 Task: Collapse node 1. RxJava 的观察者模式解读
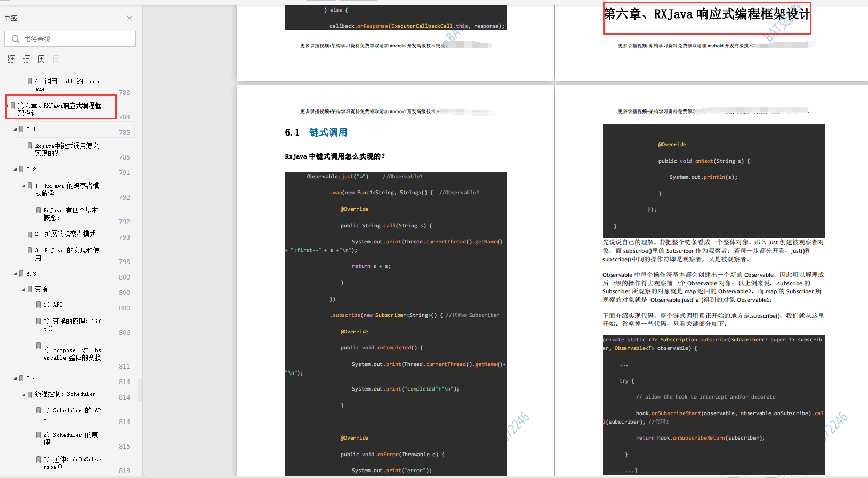[x=23, y=186]
